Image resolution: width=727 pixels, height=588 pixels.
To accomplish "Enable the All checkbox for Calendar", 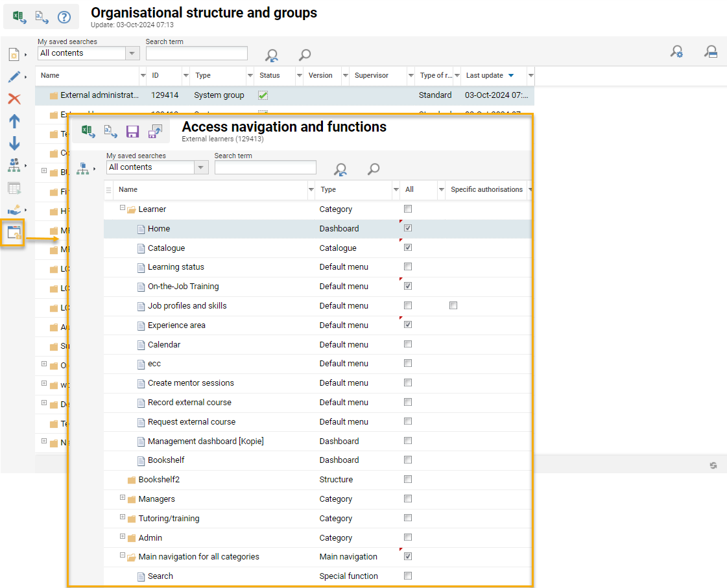I will point(407,344).
